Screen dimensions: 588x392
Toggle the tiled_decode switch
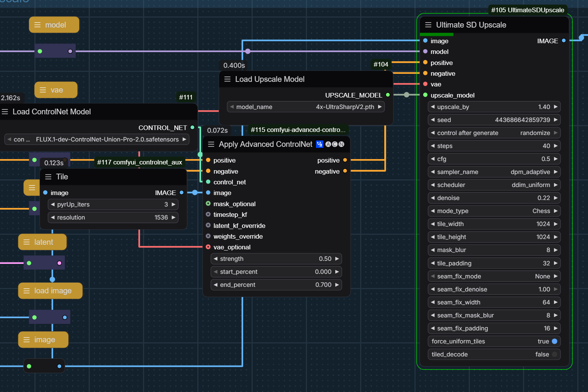click(554, 354)
